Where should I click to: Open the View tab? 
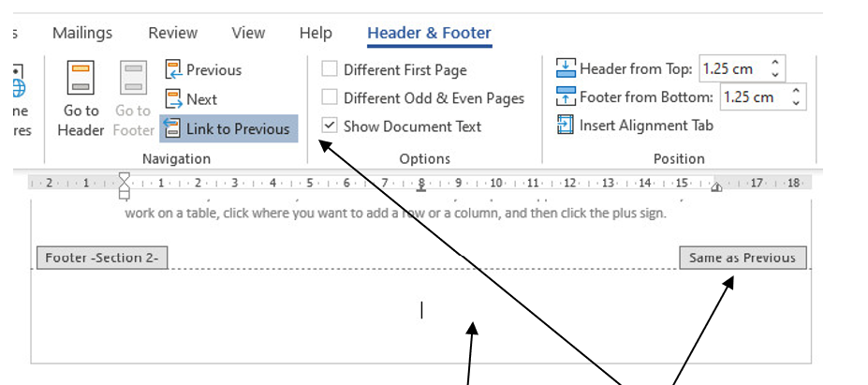coord(248,33)
